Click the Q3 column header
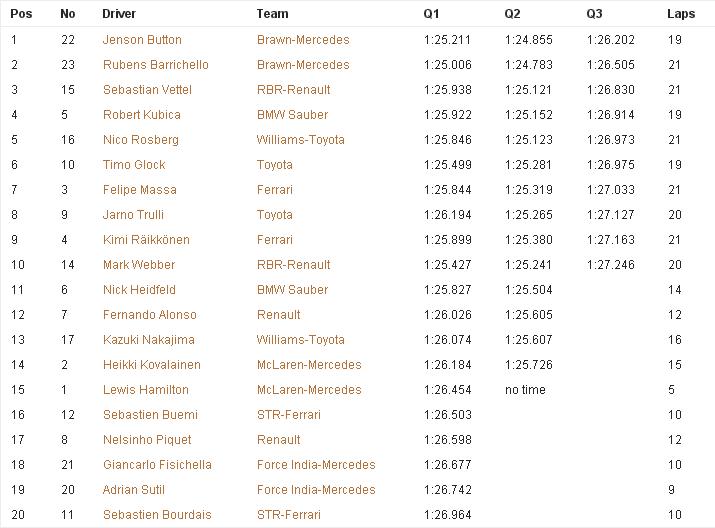 595,14
